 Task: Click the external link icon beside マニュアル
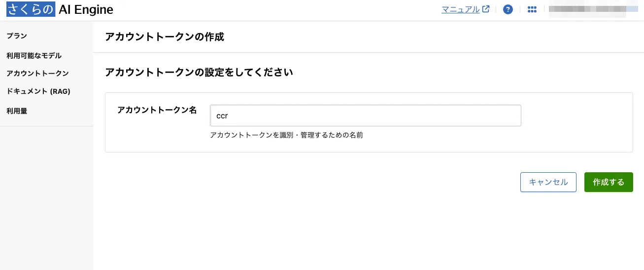[x=486, y=9]
